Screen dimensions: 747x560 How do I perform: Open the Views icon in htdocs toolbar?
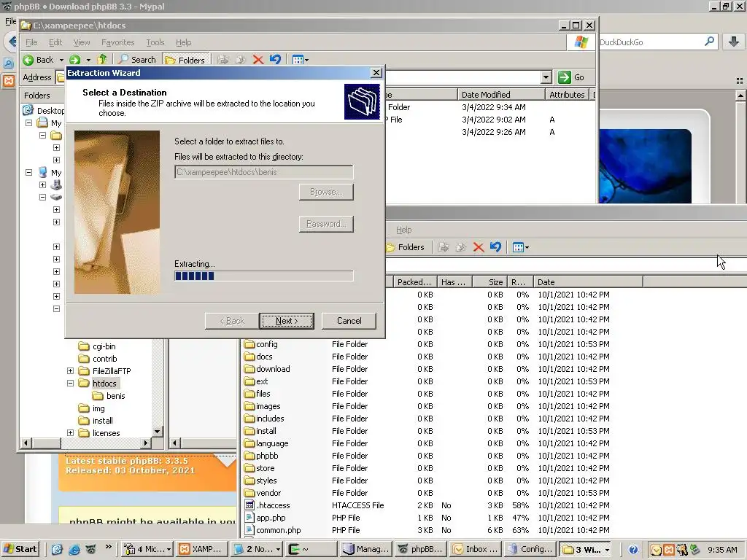298,60
